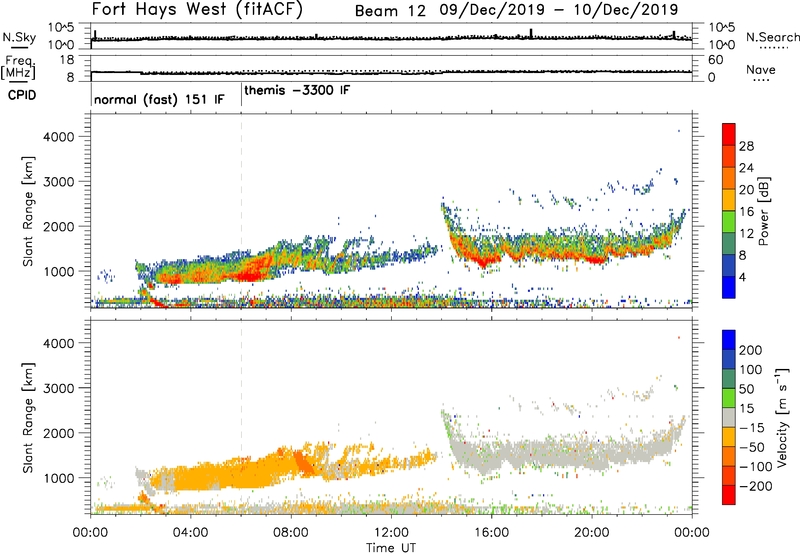Click the orange velocity streak near 08:00
This screenshot has height=554, width=800.
(x=304, y=462)
